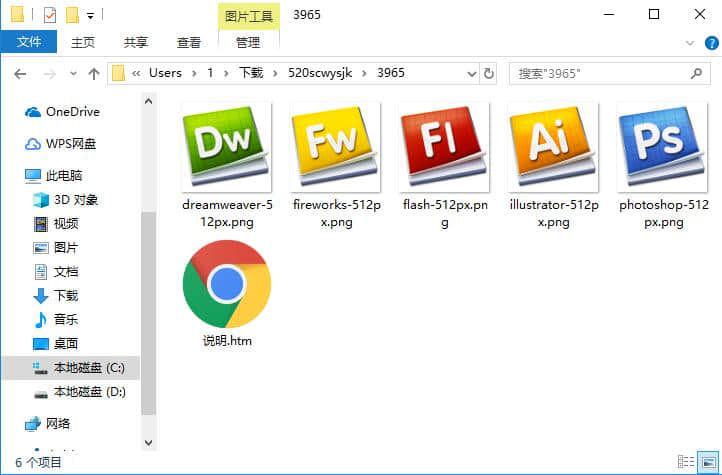The height and width of the screenshot is (475, 722).
Task: Open the 桌面 folder in sidebar
Action: (56, 343)
